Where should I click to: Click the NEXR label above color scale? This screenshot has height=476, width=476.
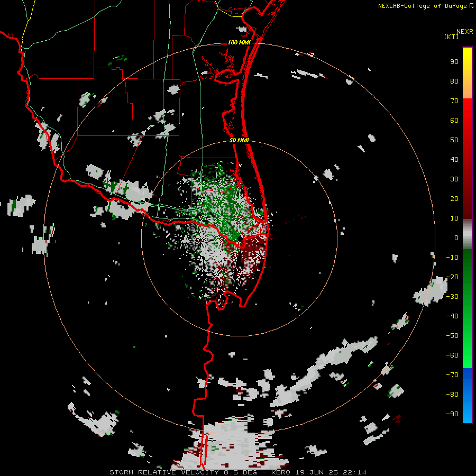(465, 32)
